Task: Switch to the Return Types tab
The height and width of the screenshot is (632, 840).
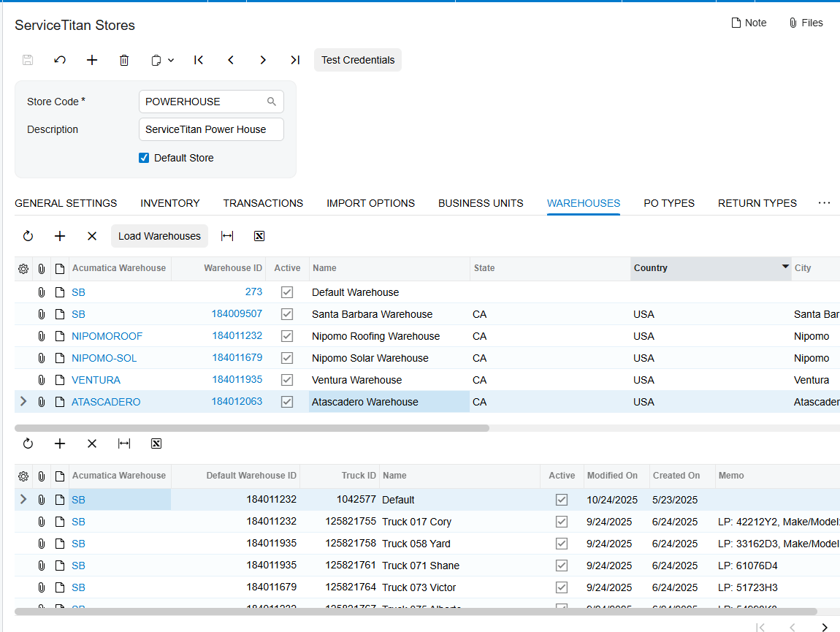Action: pos(757,203)
